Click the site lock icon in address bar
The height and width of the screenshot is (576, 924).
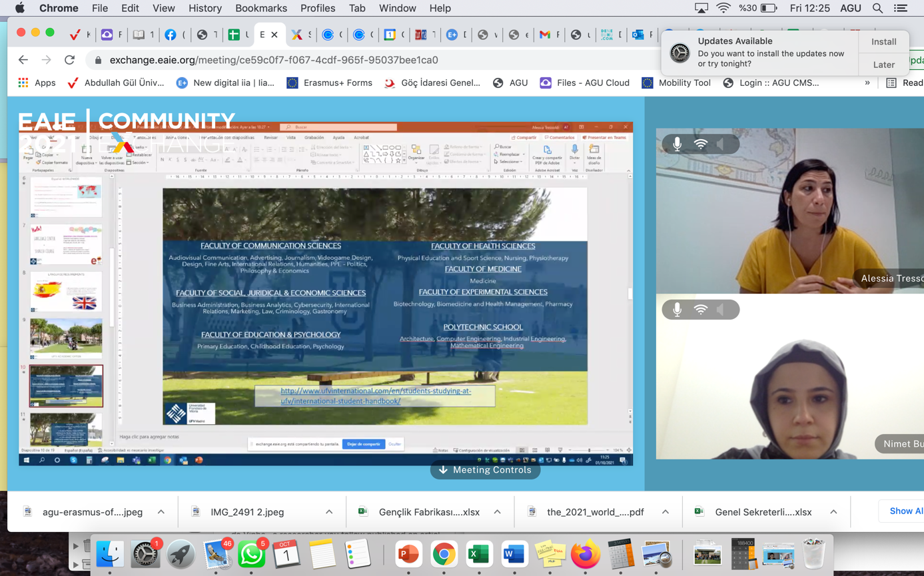click(x=98, y=60)
